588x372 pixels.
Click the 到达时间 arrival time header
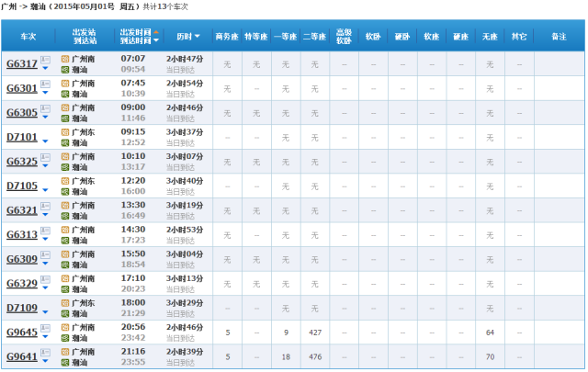tap(138, 42)
